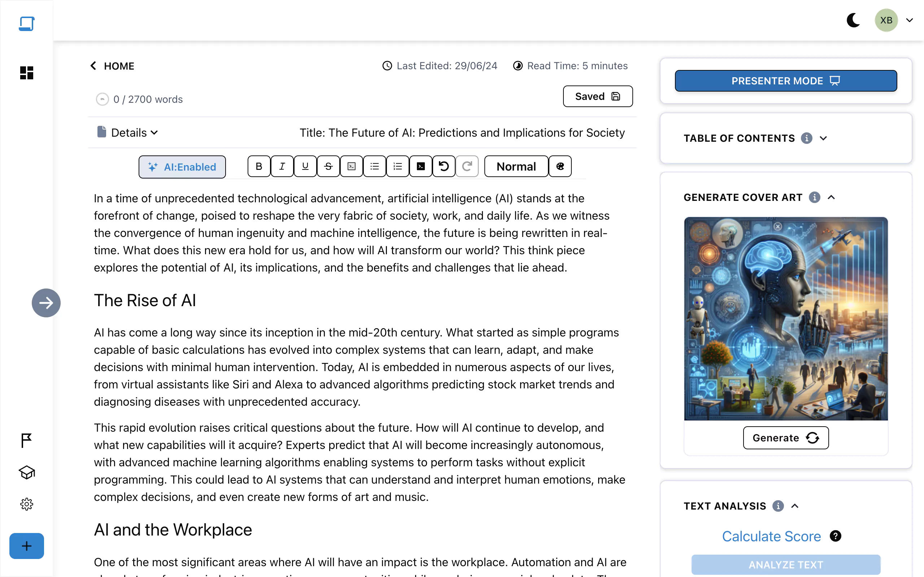Toggle AI:Enabled writing assistant
Image resolution: width=924 pixels, height=577 pixels.
182,166
